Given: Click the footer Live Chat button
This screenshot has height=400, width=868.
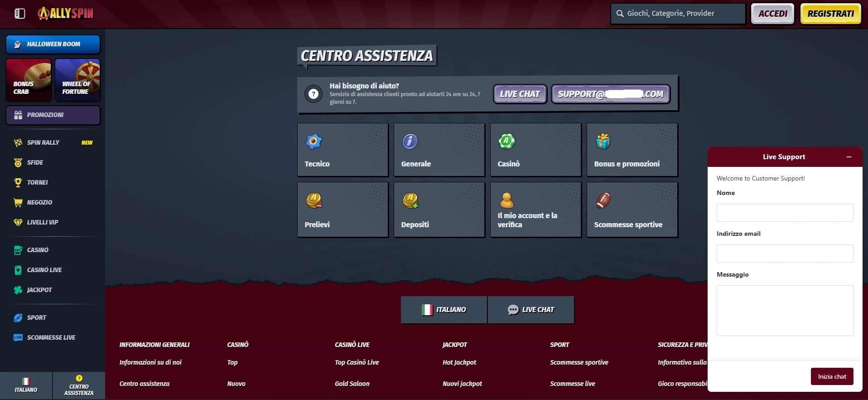Looking at the screenshot, I should click(531, 310).
